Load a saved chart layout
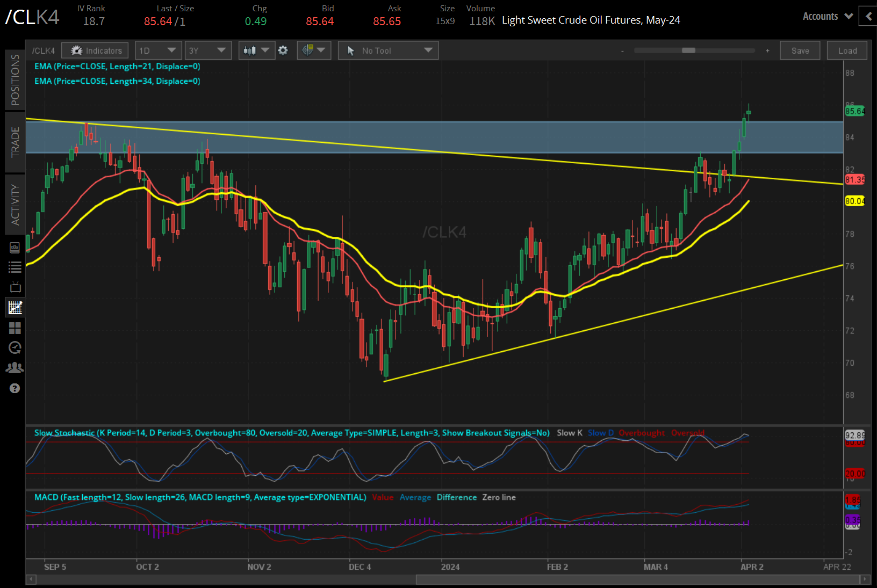The width and height of the screenshot is (877, 588). 847,50
